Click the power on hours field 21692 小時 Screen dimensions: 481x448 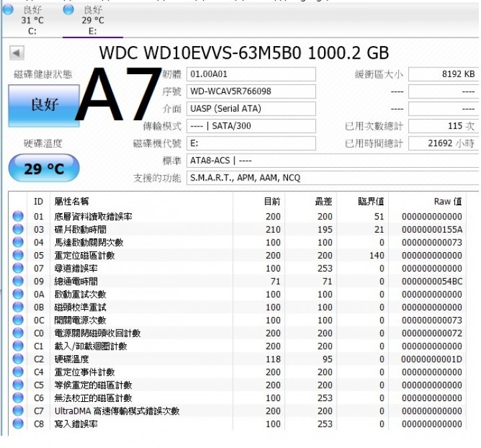click(x=444, y=143)
